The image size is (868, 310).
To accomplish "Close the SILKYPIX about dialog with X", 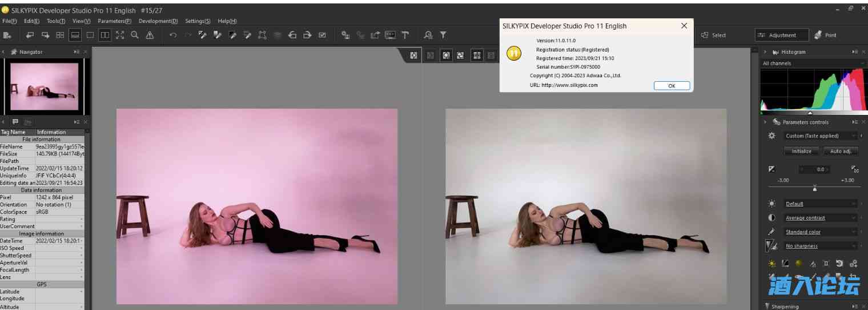I will coord(684,26).
